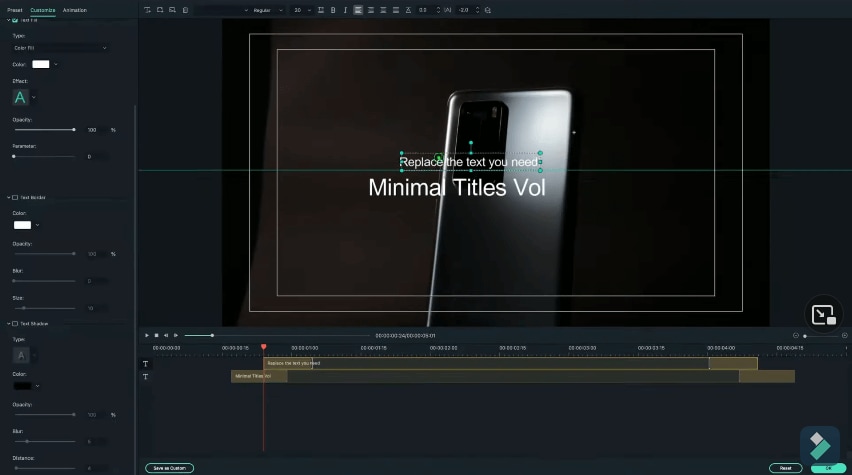Click the text height icon beside font size
This screenshot has width=852, height=475.
321,10
